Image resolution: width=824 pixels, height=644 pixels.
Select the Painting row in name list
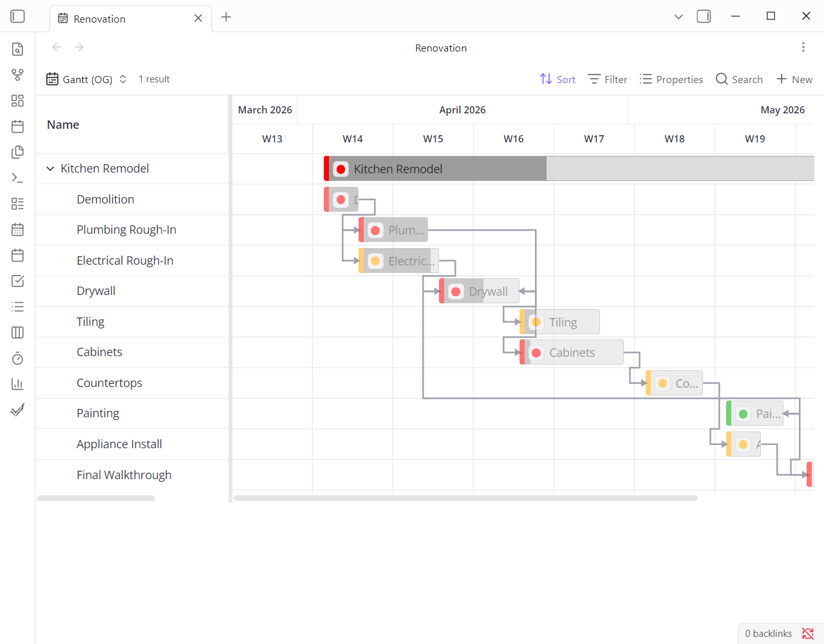pyautogui.click(x=132, y=413)
